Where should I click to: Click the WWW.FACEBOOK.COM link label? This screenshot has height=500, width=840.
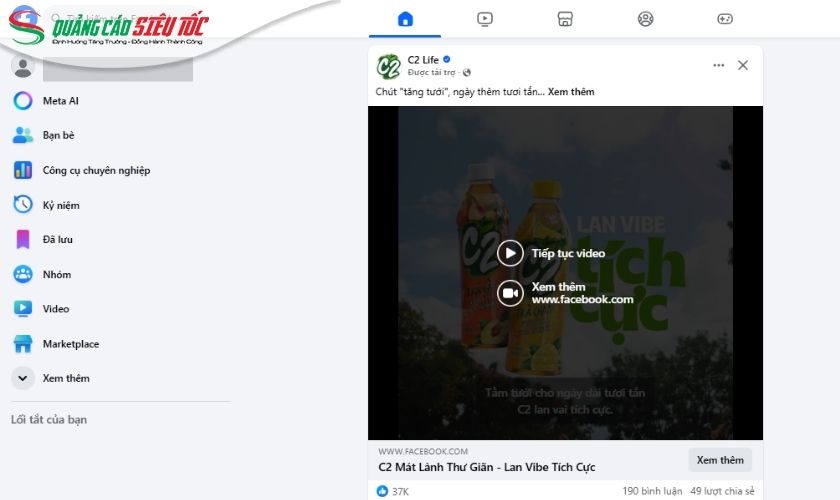tap(423, 451)
